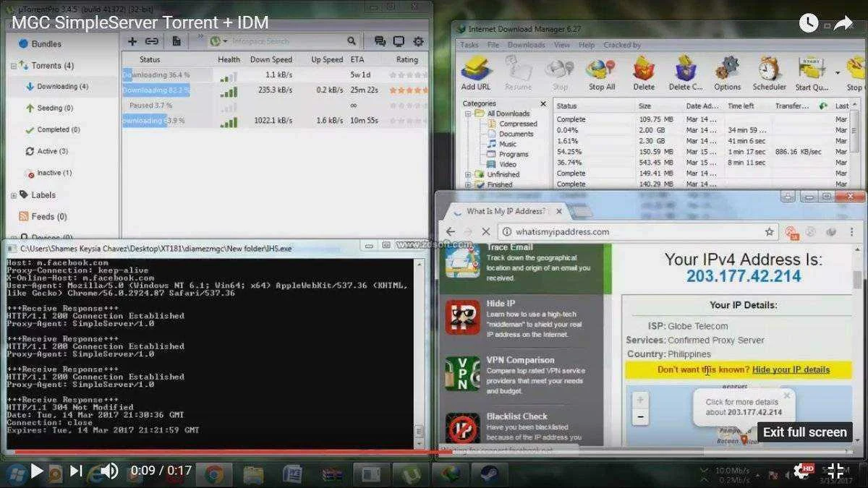Viewport: 868px width, 488px height.
Task: Select Completed (0) in uTorrent sidebar
Action: click(59, 129)
